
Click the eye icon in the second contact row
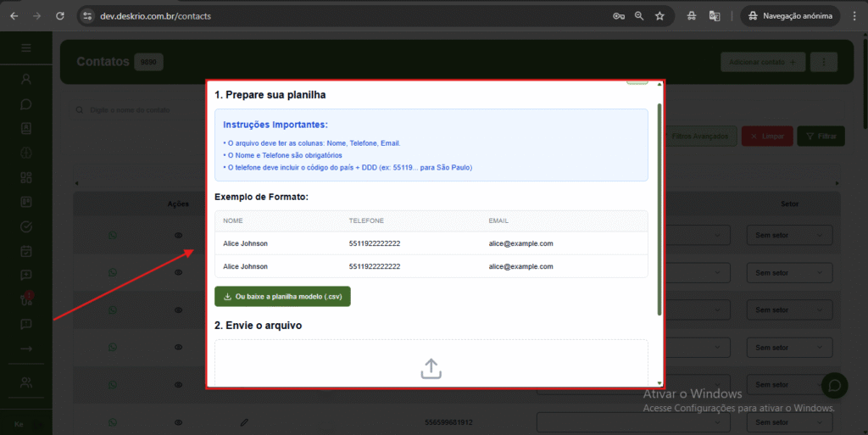pyautogui.click(x=179, y=272)
